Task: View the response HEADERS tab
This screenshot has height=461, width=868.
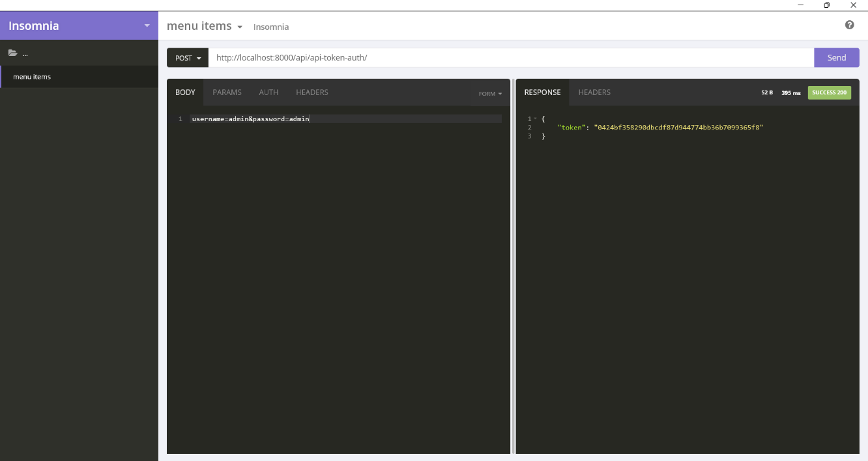Action: (x=594, y=92)
